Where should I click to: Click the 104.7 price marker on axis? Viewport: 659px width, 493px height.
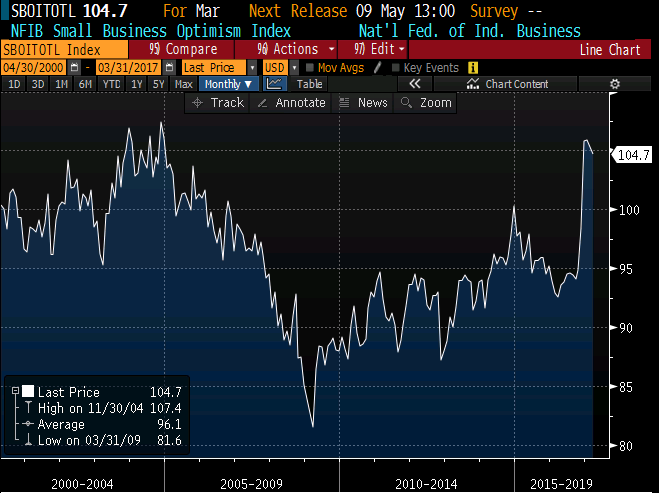(633, 155)
